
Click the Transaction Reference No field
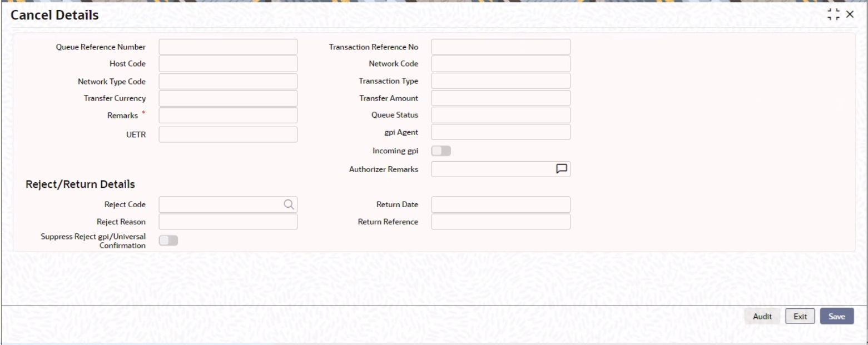(501, 47)
